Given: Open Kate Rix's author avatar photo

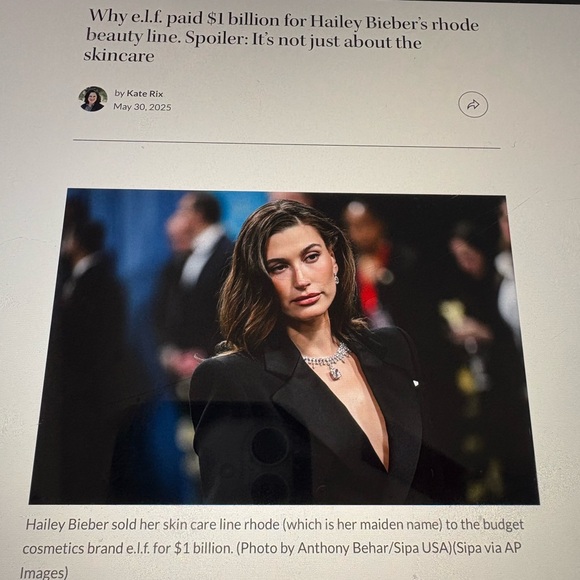Looking at the screenshot, I should click(x=93, y=99).
